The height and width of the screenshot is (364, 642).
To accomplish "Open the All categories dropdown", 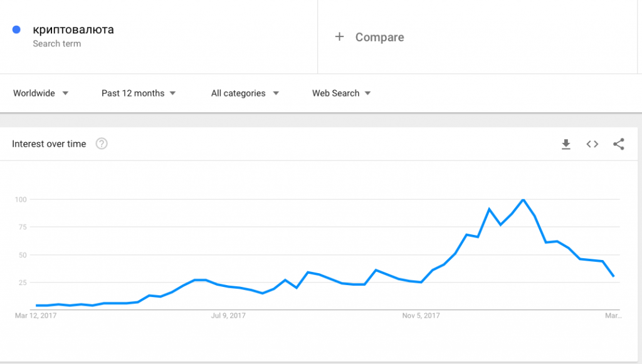I will (x=245, y=93).
